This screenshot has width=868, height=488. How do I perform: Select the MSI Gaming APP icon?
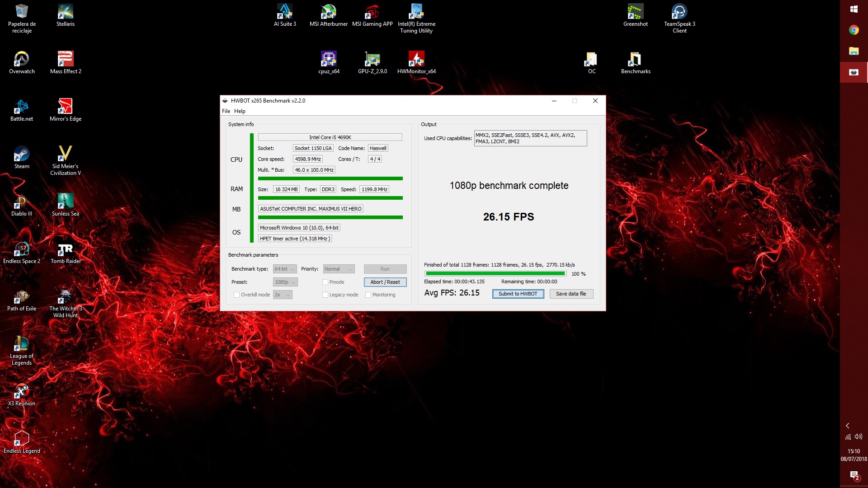pos(373,15)
